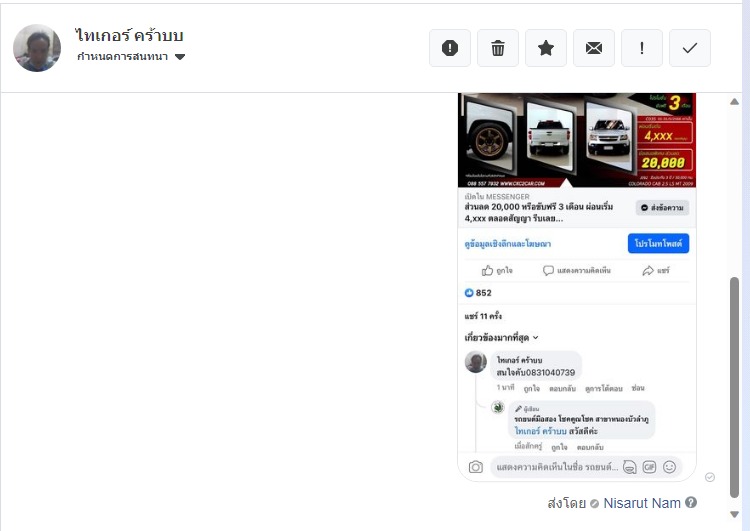This screenshot has width=750, height=531.
Task: Open ดูข้อมูลเชิงลึกและโฆษณา link
Action: pyautogui.click(x=507, y=244)
